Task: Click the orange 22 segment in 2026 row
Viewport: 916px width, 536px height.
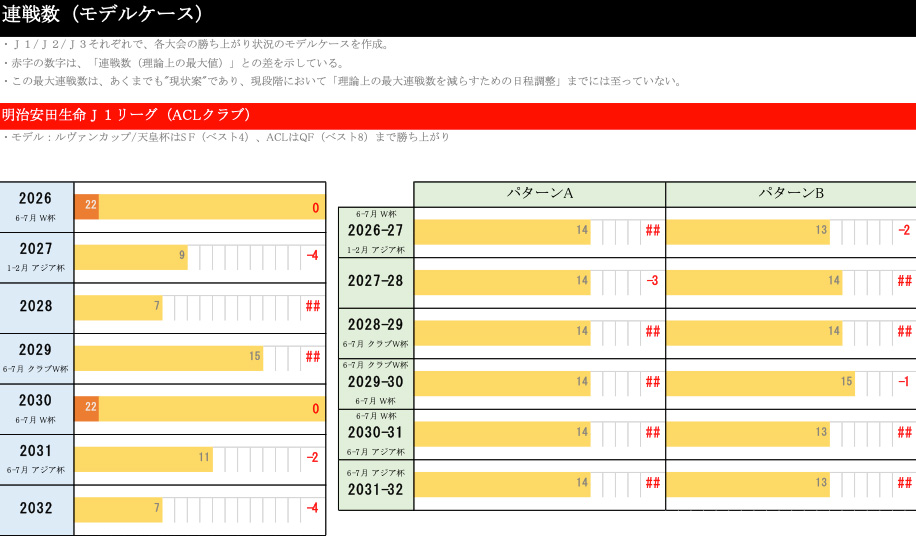Action: click(x=87, y=207)
